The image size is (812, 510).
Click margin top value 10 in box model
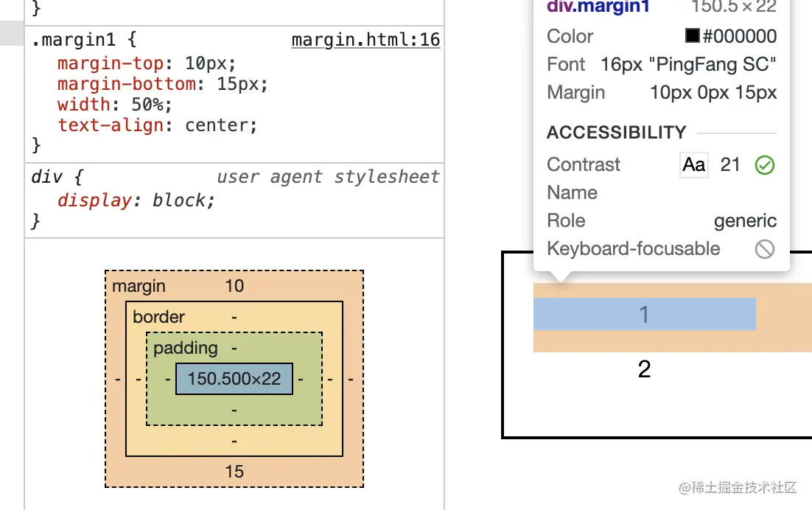(x=234, y=286)
